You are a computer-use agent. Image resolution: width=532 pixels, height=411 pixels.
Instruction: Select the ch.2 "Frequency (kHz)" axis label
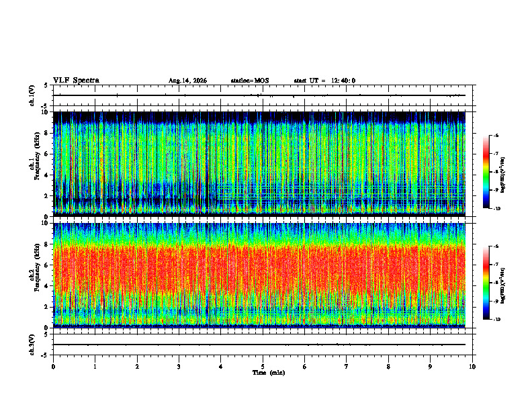(37, 267)
